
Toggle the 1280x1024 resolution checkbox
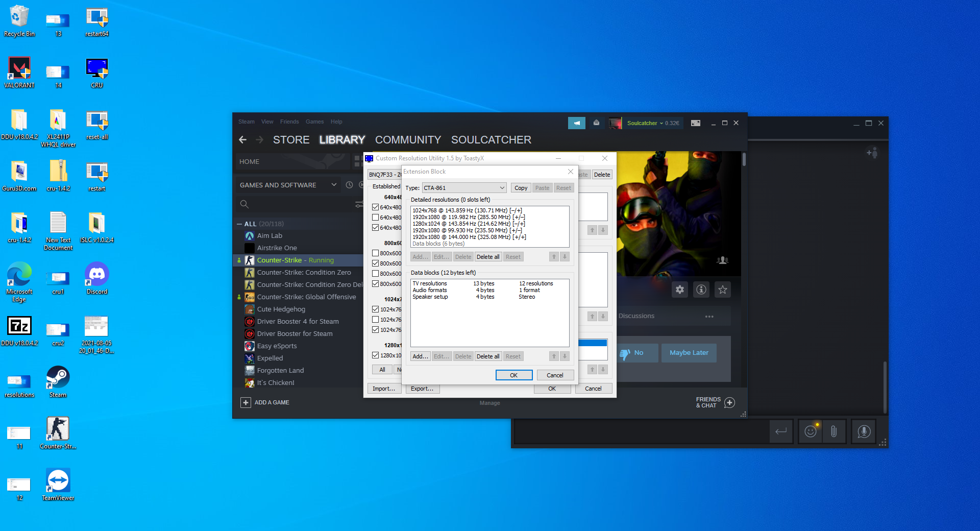[x=376, y=355]
